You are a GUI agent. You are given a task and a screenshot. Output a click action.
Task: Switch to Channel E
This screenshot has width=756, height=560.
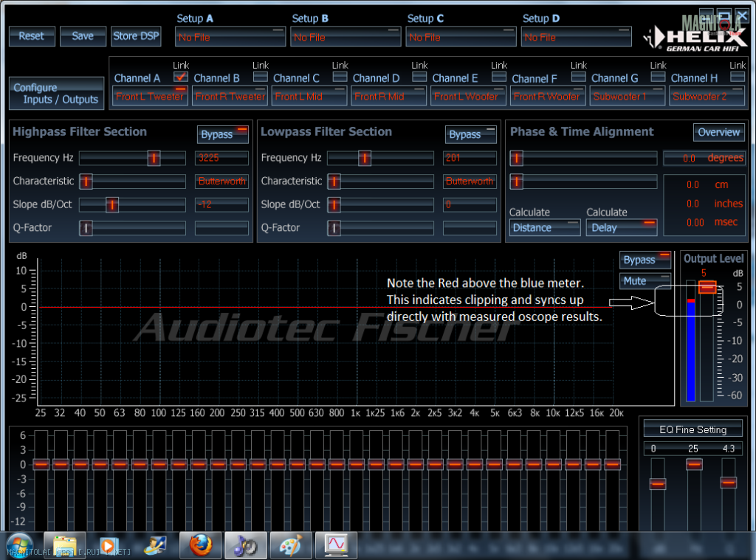pos(455,78)
